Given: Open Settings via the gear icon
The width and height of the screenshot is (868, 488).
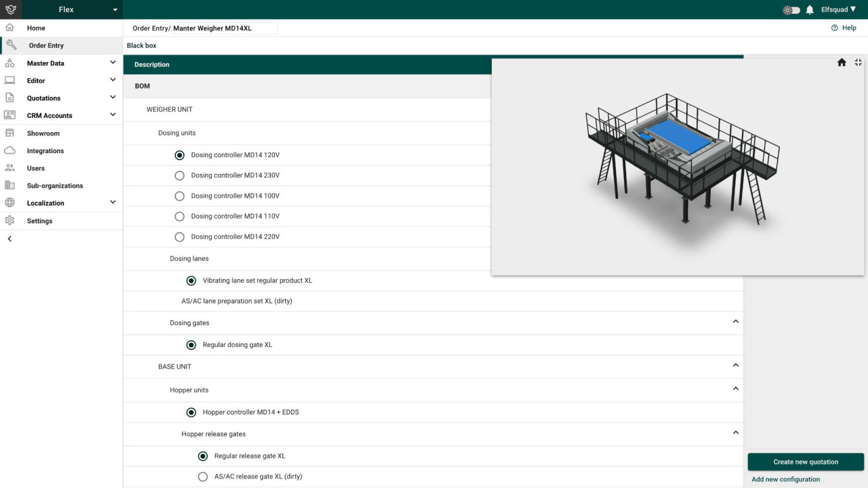Looking at the screenshot, I should click(x=10, y=220).
